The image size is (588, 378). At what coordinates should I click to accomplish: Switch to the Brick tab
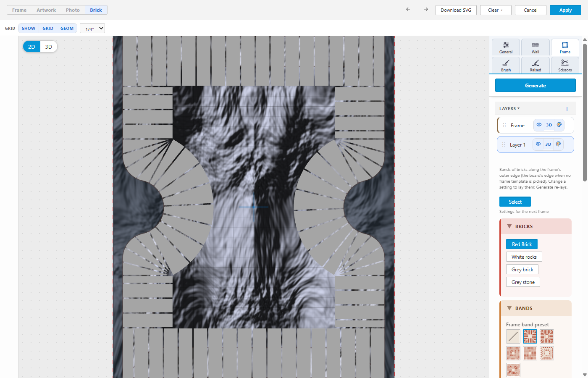96,10
